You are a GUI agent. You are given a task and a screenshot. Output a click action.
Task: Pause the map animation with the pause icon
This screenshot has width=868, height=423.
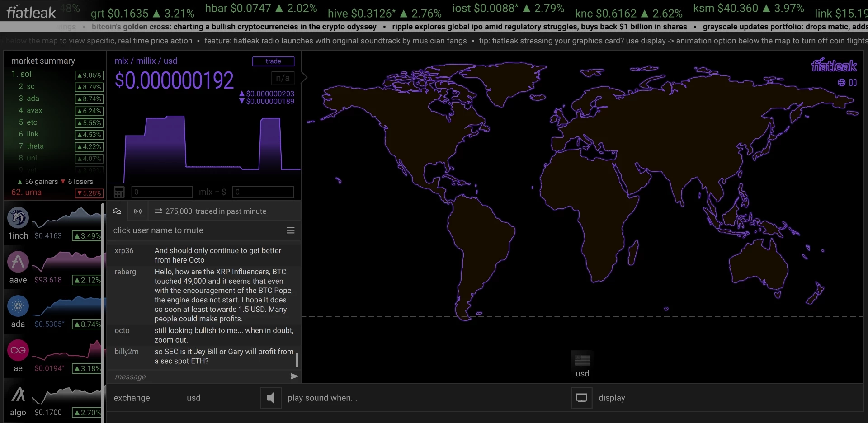coord(853,83)
